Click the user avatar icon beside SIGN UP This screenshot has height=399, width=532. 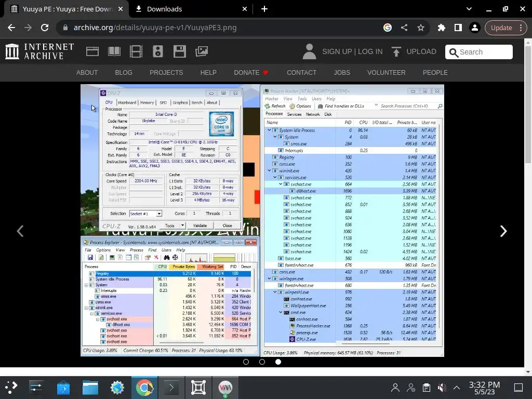pyautogui.click(x=309, y=51)
